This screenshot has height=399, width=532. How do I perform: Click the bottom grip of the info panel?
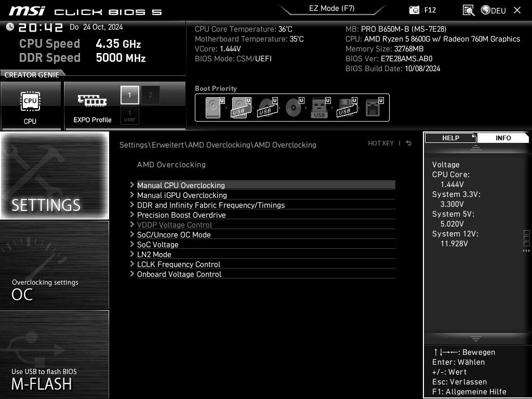pyautogui.click(x=476, y=338)
